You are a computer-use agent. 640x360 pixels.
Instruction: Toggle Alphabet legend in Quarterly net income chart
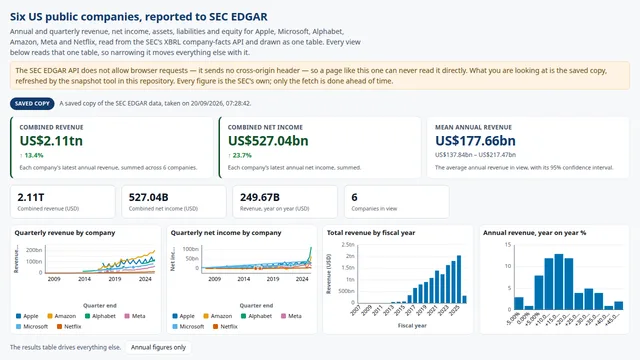[256, 316]
